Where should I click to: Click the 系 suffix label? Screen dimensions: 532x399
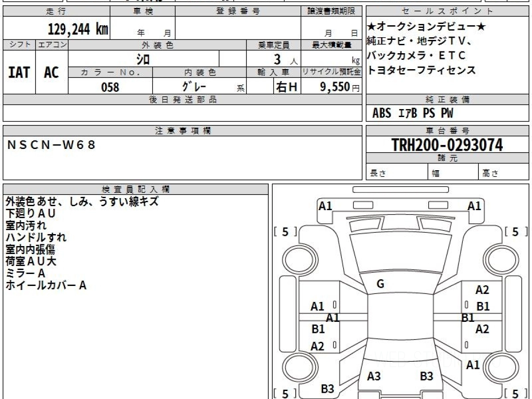(x=240, y=88)
